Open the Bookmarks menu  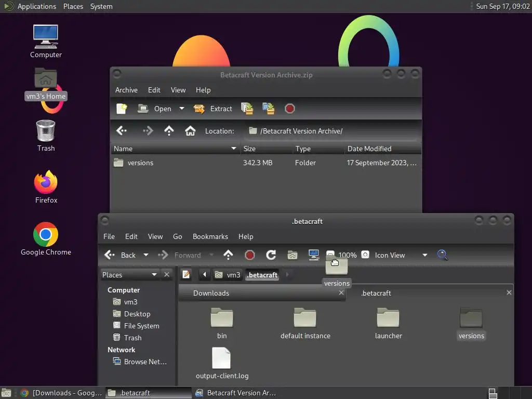coord(210,236)
